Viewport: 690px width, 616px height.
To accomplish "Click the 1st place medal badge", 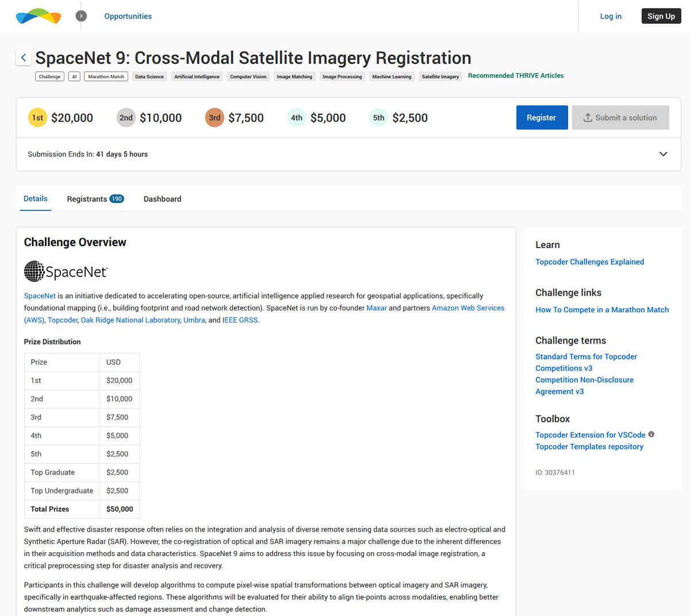I will pos(37,118).
